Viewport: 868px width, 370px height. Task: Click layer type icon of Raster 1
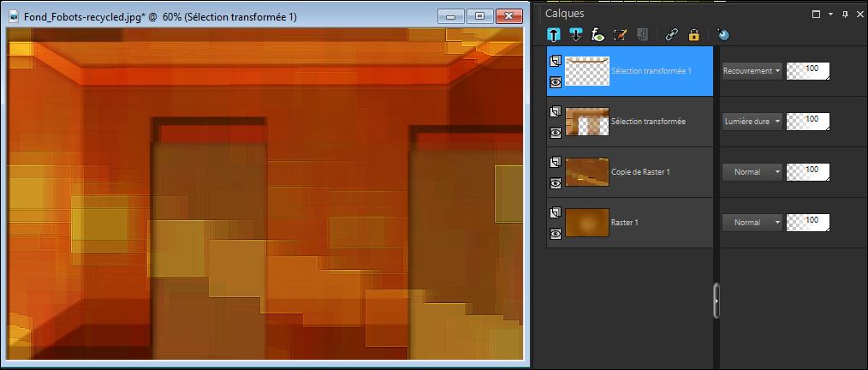(556, 212)
